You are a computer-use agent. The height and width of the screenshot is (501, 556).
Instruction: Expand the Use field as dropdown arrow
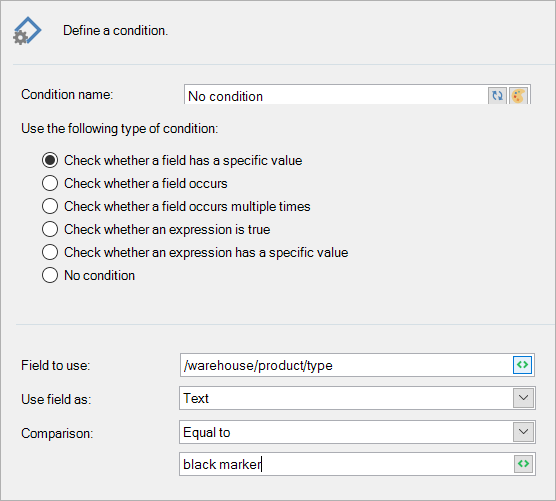523,398
